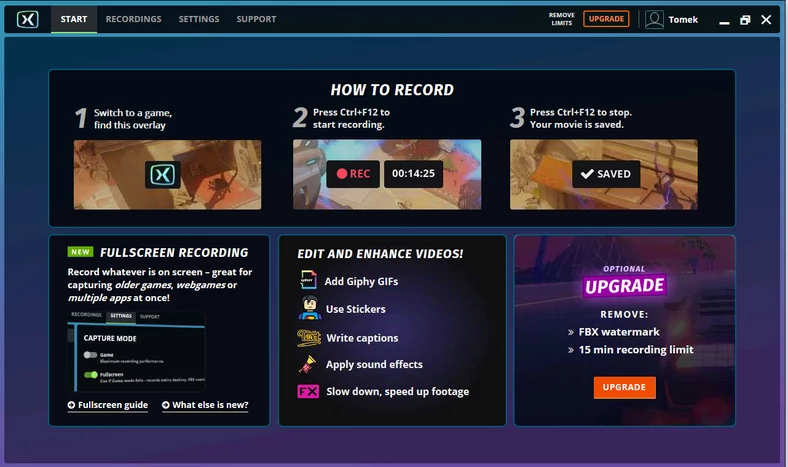Click the purple UPGRADE banner title
Image resolution: width=788 pixels, height=467 pixels.
tap(624, 286)
